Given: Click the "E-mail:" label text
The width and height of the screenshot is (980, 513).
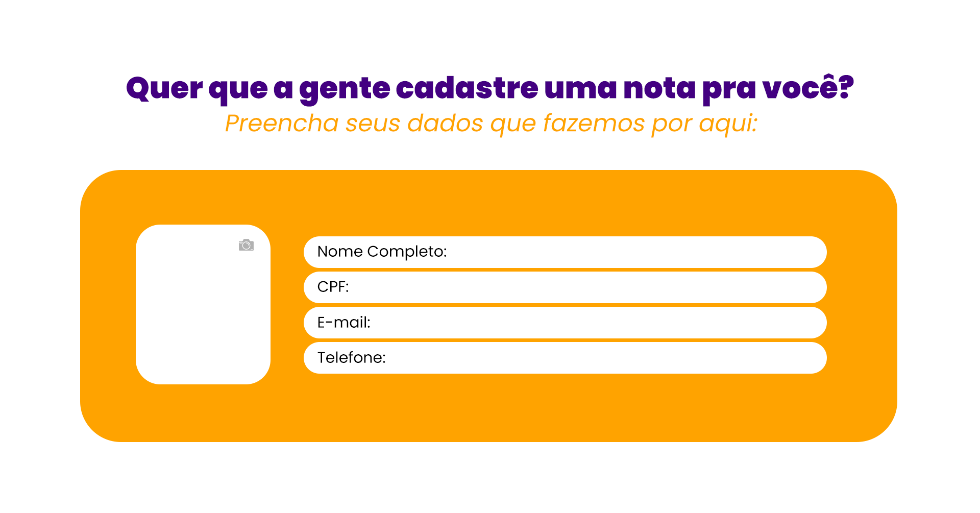Looking at the screenshot, I should (344, 323).
